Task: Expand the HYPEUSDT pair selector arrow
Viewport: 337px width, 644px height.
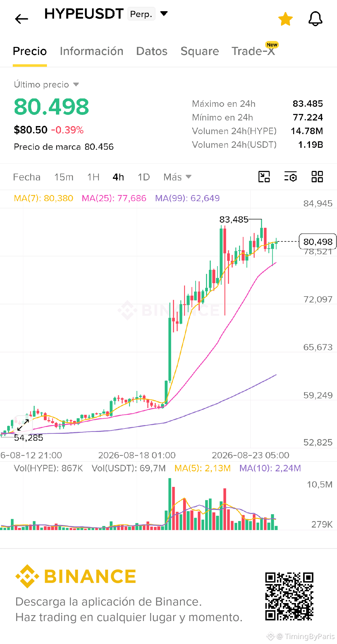Action: 164,14
